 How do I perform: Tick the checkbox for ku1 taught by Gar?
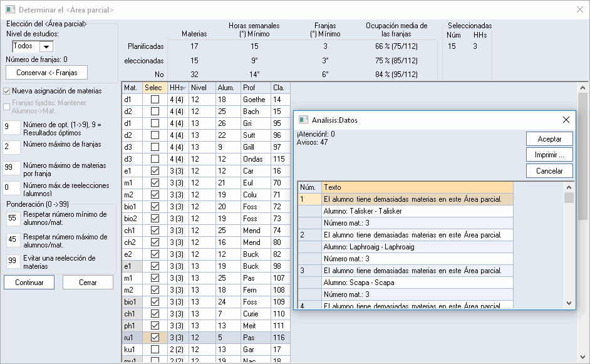pyautogui.click(x=155, y=350)
